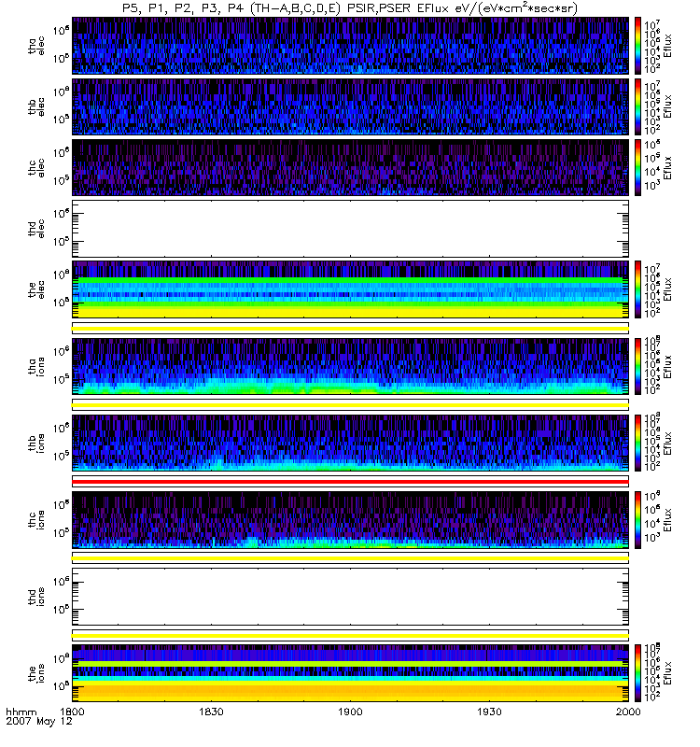This screenshot has width=700, height=747.
Task: Click the Eflux label of the tha elec colorbar
Action: point(667,46)
